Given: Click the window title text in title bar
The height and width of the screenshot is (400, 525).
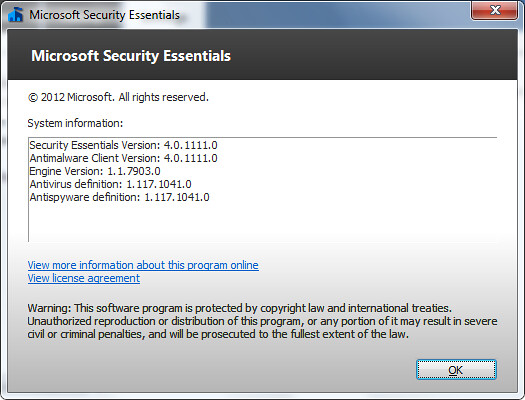Looking at the screenshot, I should tap(104, 15).
